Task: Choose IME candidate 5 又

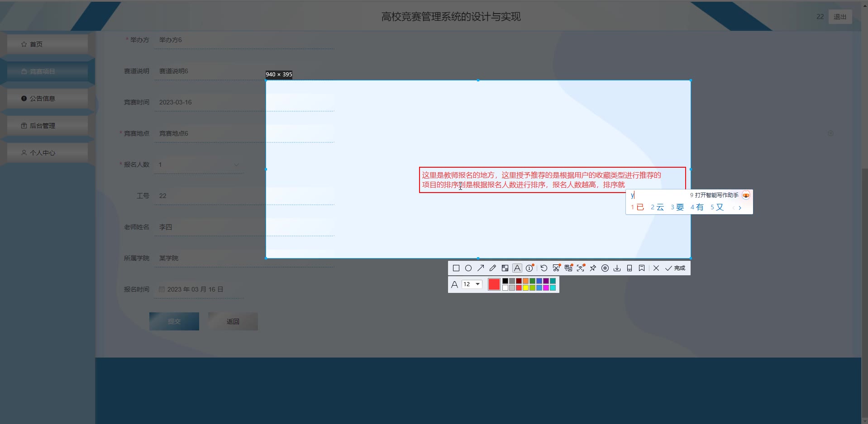Action: coord(717,207)
